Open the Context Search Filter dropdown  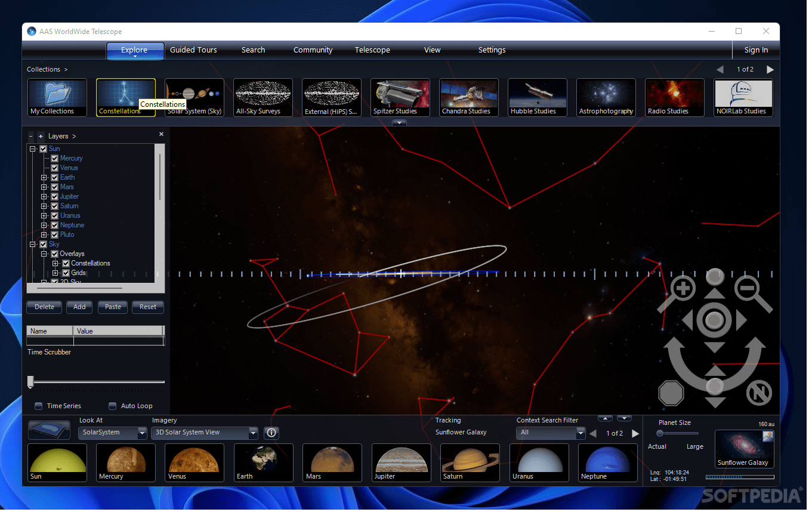coord(551,433)
